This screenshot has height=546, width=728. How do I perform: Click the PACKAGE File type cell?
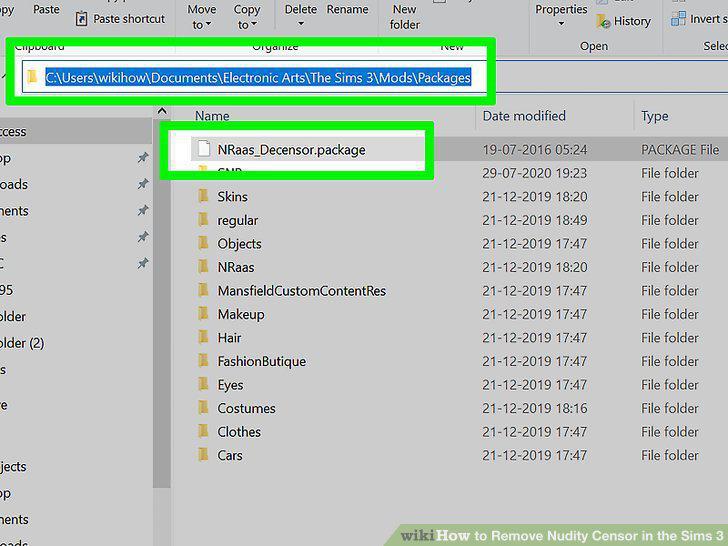pos(680,150)
